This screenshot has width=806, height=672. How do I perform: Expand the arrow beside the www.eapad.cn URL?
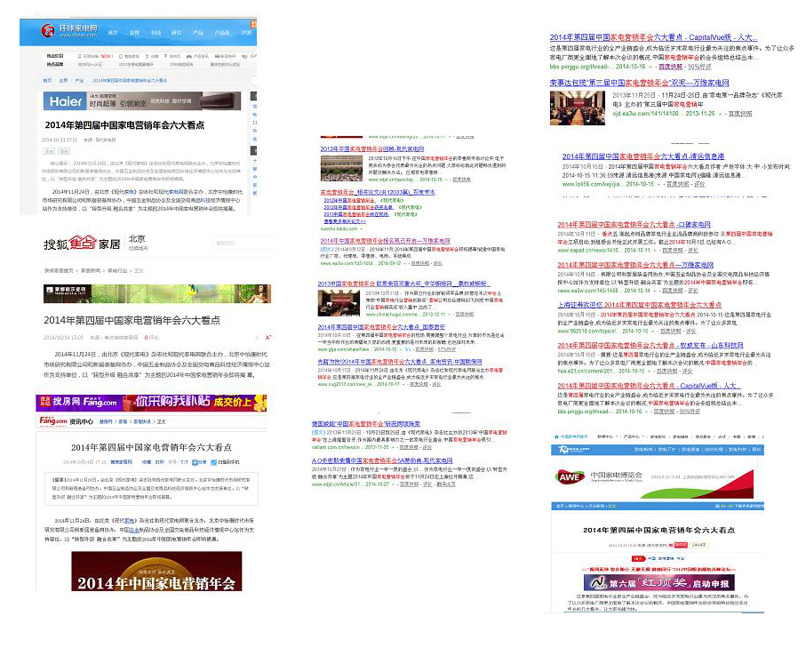click(x=656, y=251)
